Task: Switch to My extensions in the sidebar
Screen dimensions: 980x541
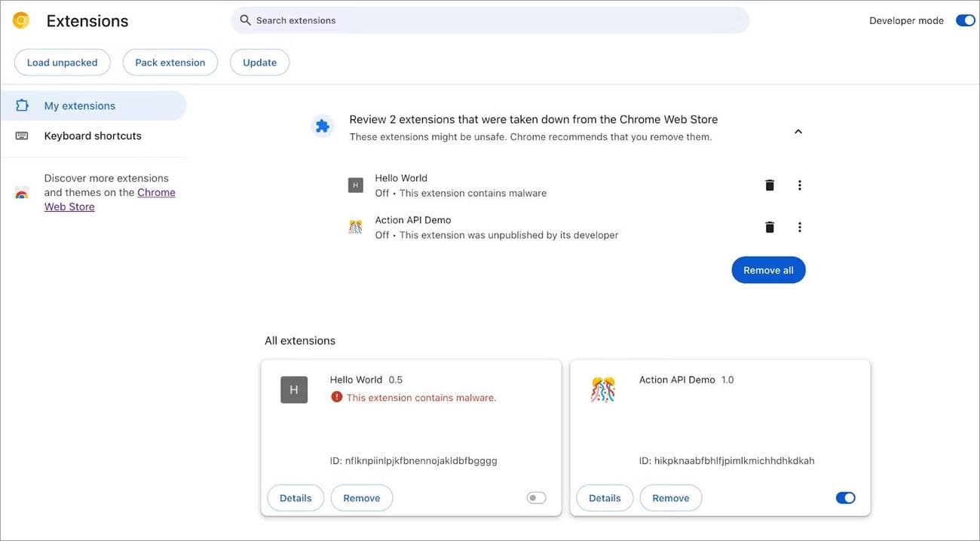Action: click(79, 105)
